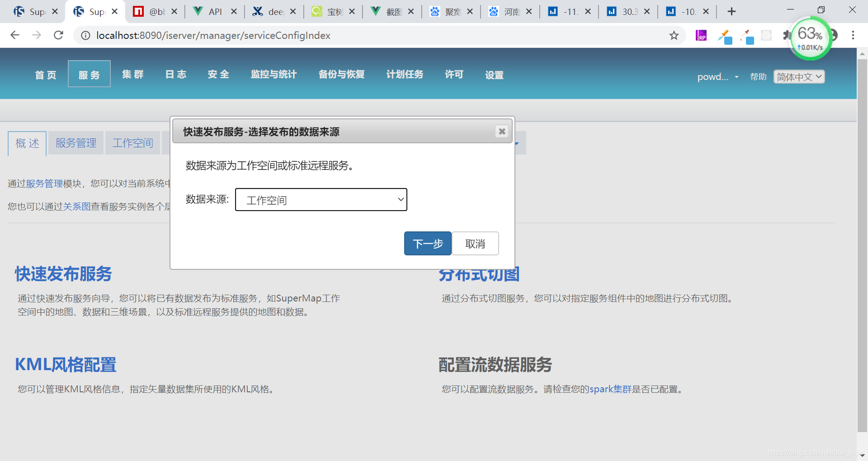
Task: Close the active Sup browser tab
Action: [x=115, y=11]
